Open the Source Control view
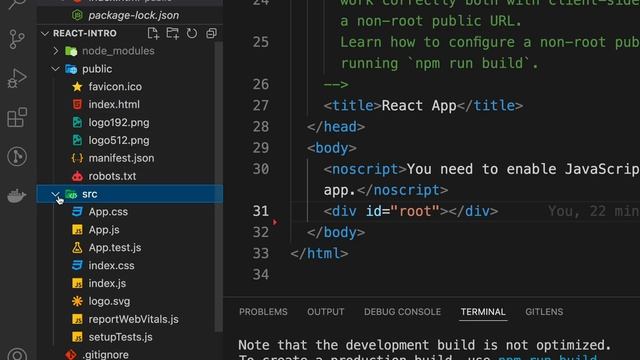 point(17,39)
